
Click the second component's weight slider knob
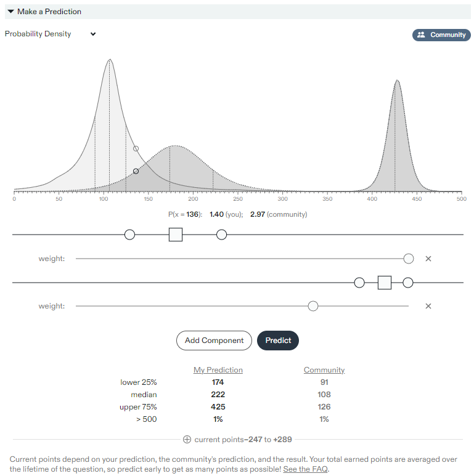pos(313,306)
